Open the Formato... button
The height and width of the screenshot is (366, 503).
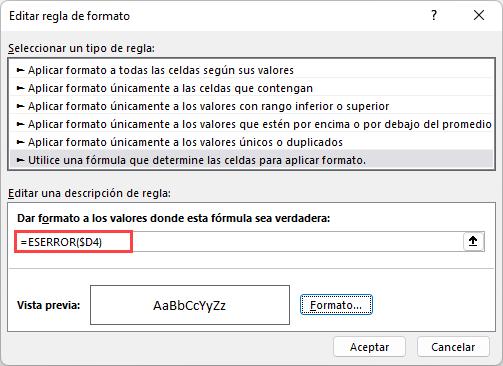336,305
